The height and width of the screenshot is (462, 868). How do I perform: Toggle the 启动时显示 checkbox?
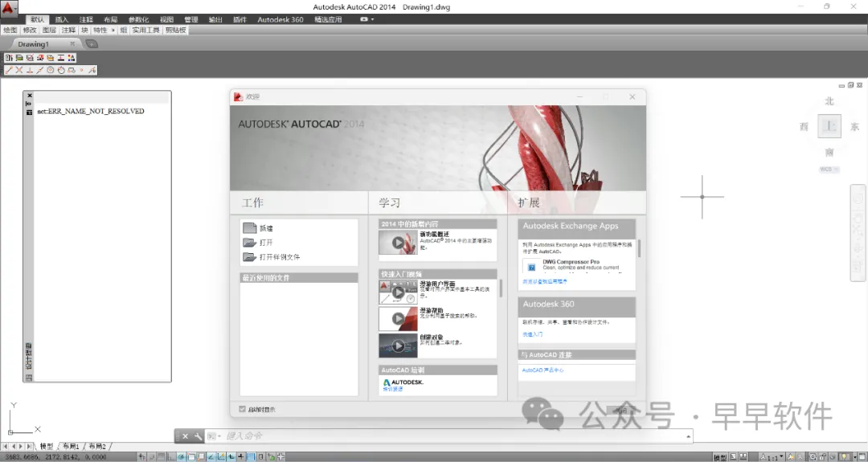242,409
